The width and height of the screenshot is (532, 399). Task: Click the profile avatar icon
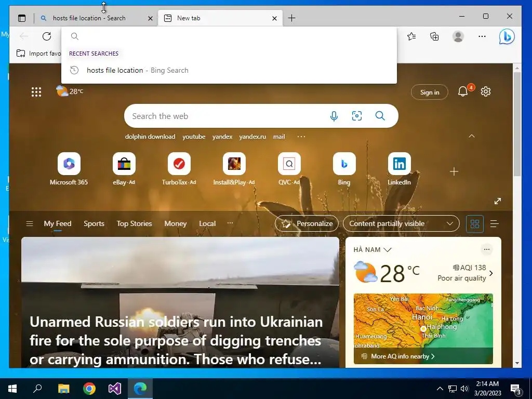pyautogui.click(x=458, y=36)
